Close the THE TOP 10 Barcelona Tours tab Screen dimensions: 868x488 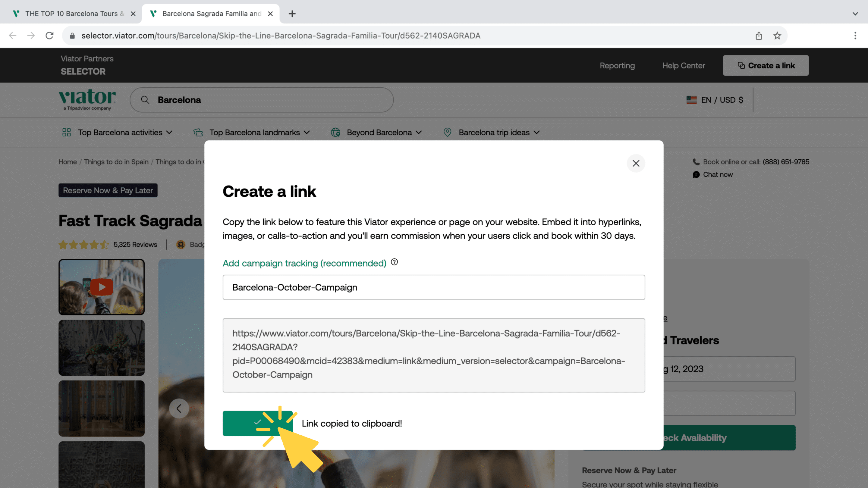[x=133, y=14]
